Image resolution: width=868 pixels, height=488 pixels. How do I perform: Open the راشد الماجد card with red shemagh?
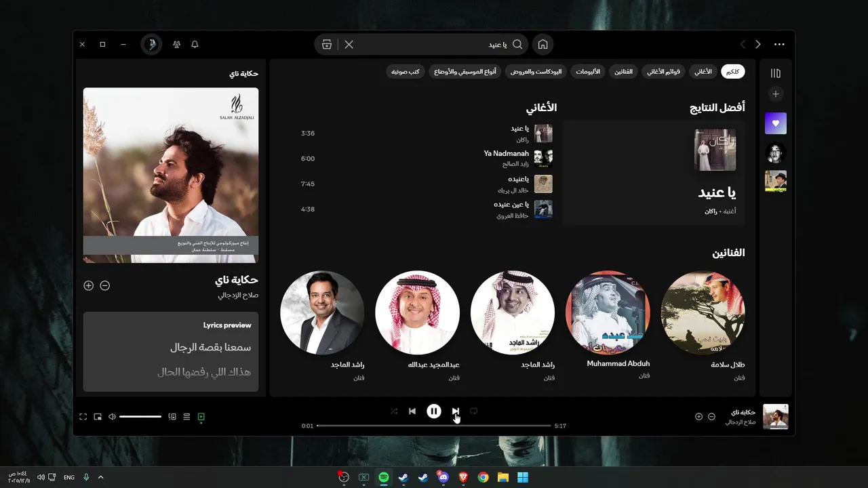513,327
